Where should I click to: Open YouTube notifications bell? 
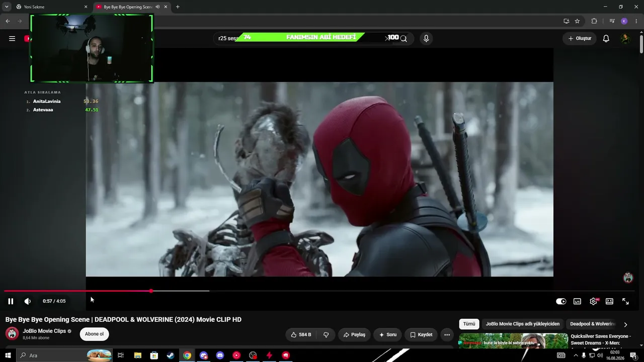pyautogui.click(x=606, y=39)
